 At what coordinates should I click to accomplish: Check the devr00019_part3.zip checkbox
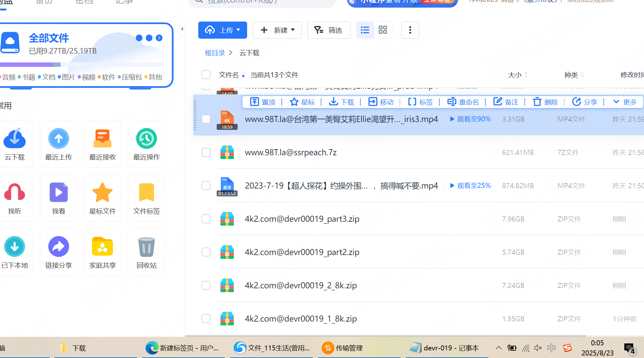point(206,219)
